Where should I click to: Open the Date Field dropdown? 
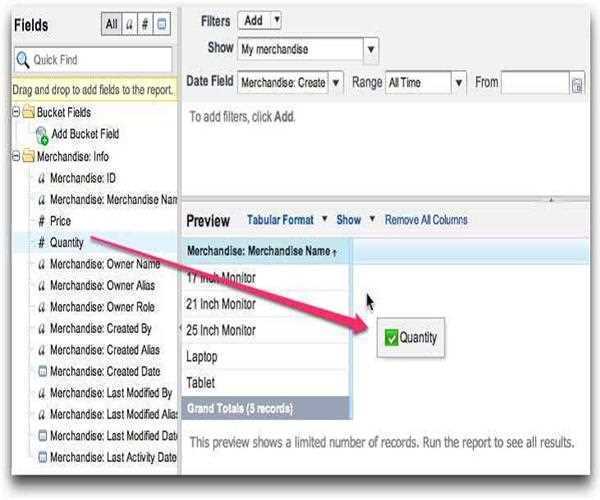pos(336,83)
